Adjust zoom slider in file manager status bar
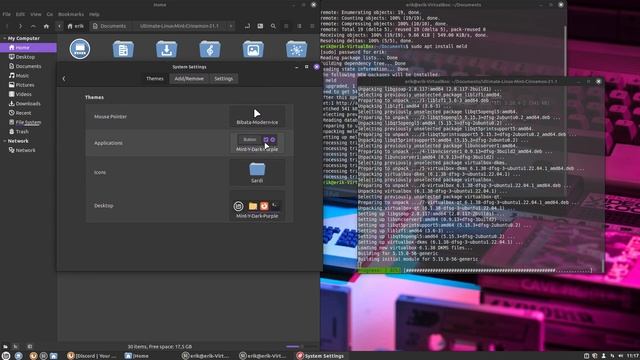 point(301,347)
